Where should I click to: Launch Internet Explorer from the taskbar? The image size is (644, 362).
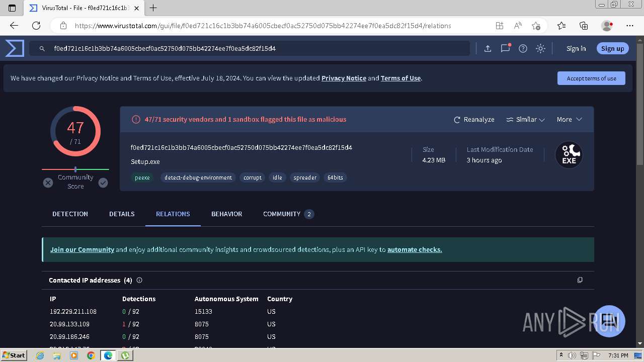[x=40, y=355]
